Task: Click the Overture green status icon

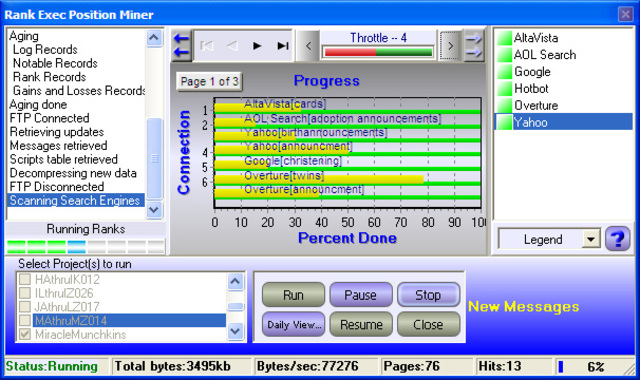Action: pos(504,105)
